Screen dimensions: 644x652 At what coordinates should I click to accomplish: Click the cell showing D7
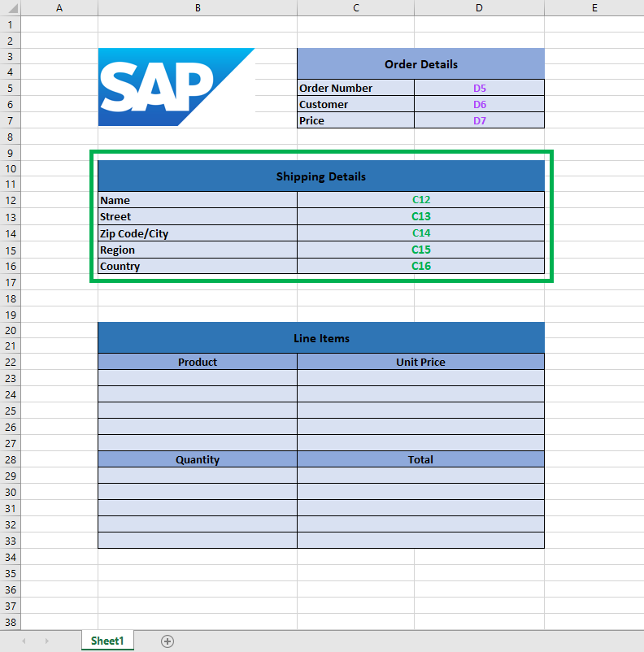[479, 120]
